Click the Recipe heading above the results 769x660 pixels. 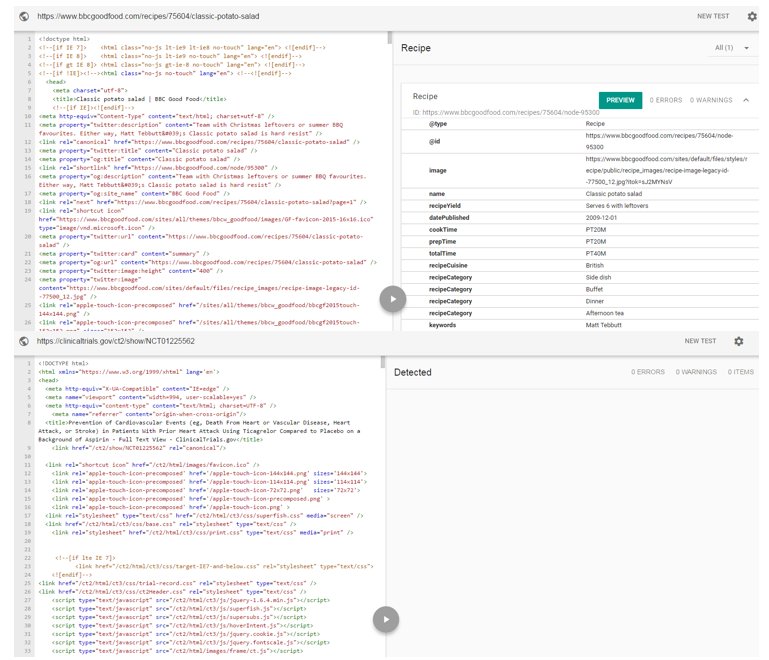[x=416, y=48]
